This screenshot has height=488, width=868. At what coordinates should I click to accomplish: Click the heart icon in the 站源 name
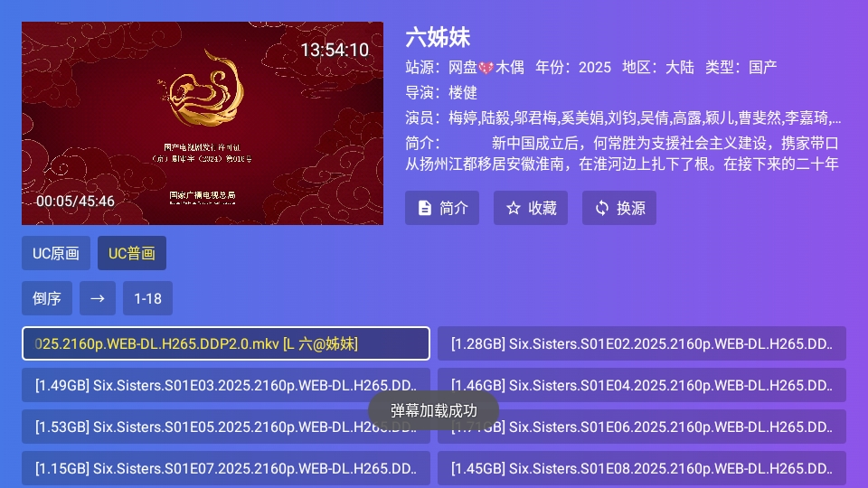coord(486,68)
